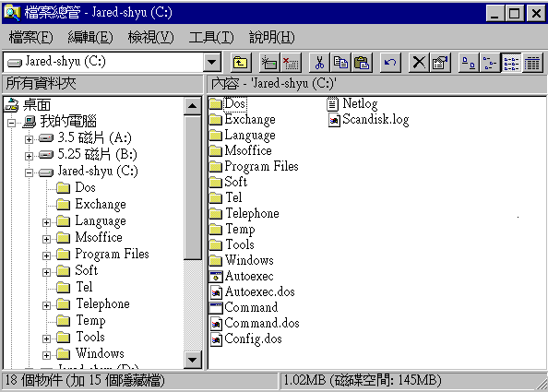Click the Netlog text file icon
This screenshot has width=548, height=392.
(x=333, y=103)
